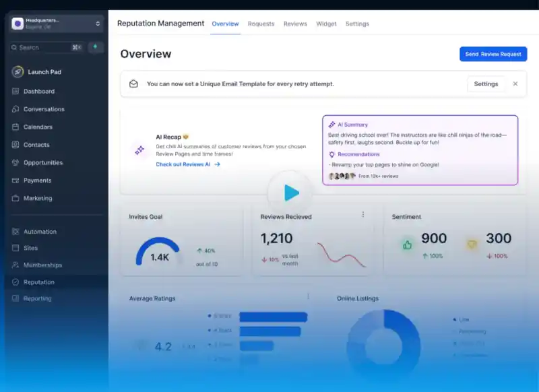
Task: Dismiss the email template notification banner
Action: coord(515,84)
